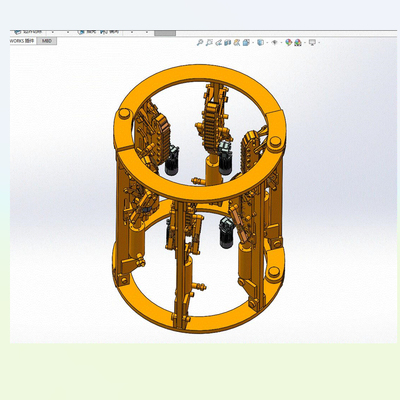Expand the Apply Scene dropdown arrow
Image resolution: width=400 pixels, height=400 pixels.
[305, 43]
